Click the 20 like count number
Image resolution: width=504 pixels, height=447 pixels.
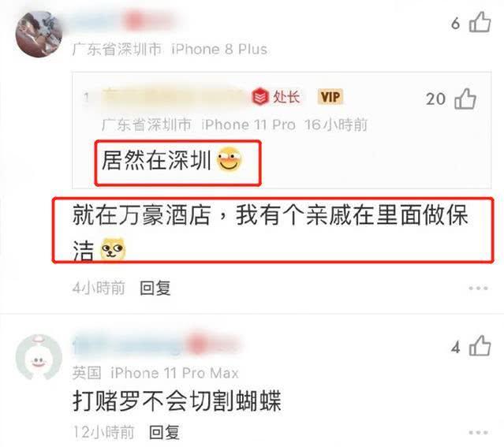(x=436, y=99)
